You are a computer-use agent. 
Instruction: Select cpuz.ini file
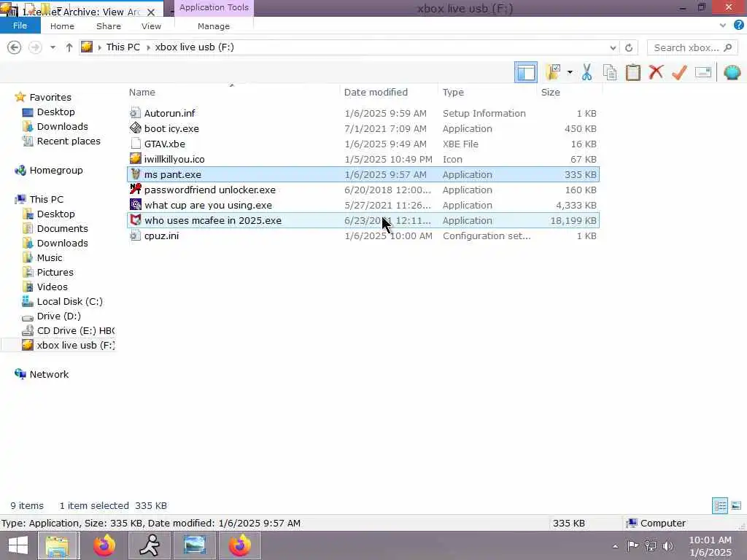[x=363, y=236]
